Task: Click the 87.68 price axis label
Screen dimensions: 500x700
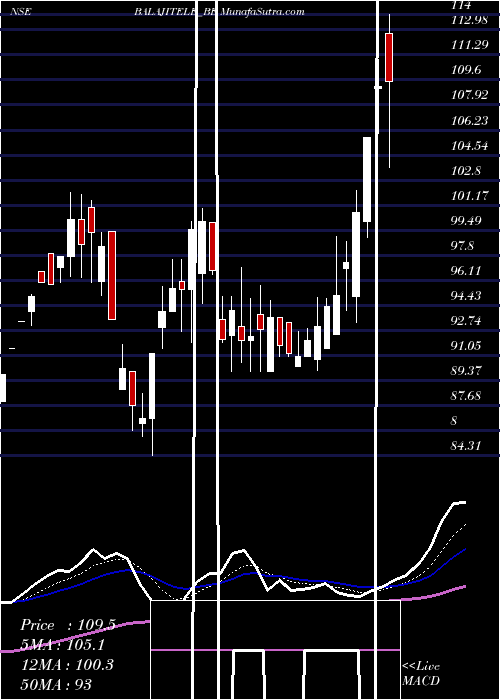Action: pos(466,396)
